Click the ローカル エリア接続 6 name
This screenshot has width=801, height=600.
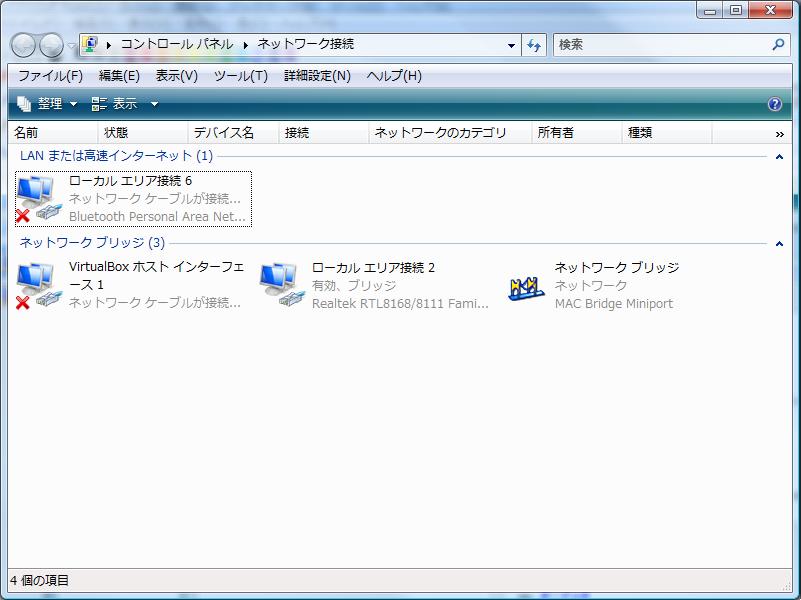coord(131,181)
